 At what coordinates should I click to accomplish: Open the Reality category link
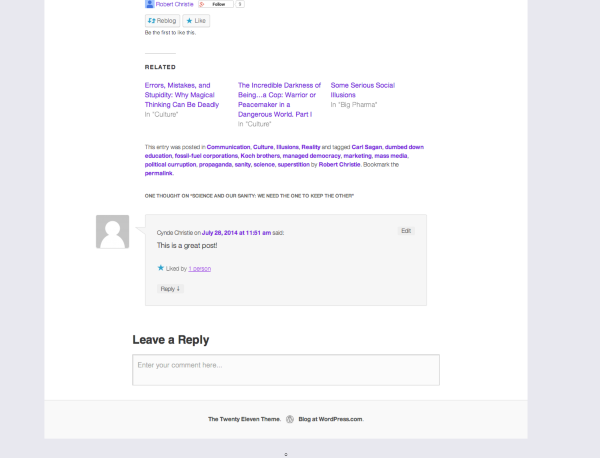[x=311, y=147]
